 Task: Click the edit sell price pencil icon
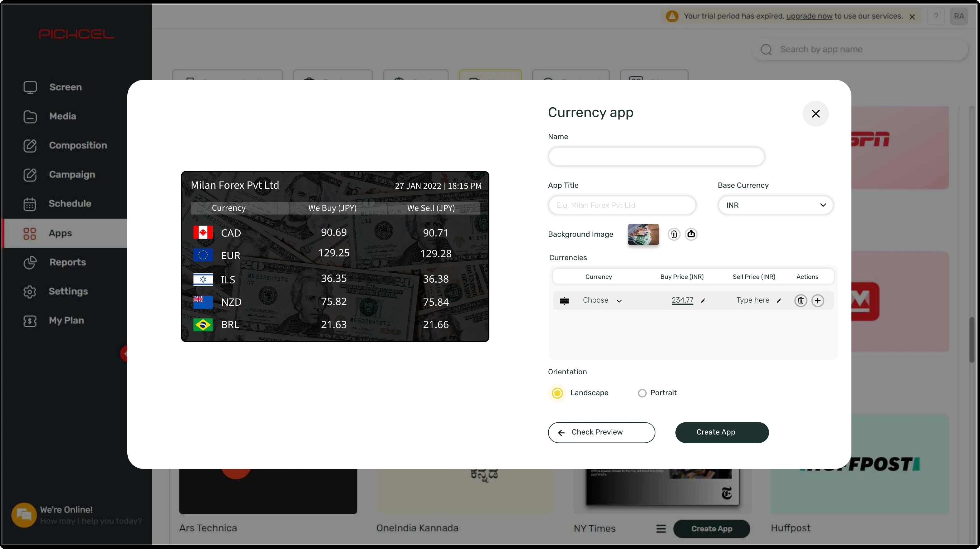(779, 301)
